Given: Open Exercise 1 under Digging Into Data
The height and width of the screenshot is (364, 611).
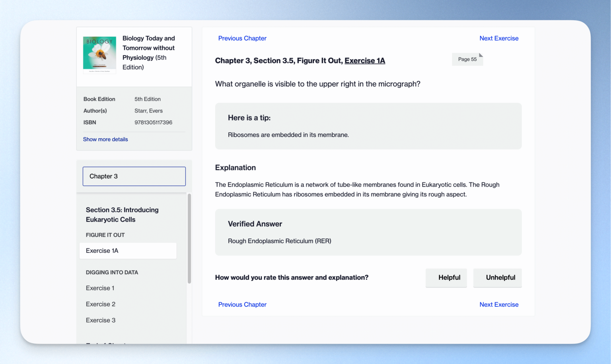Looking at the screenshot, I should click(x=100, y=288).
